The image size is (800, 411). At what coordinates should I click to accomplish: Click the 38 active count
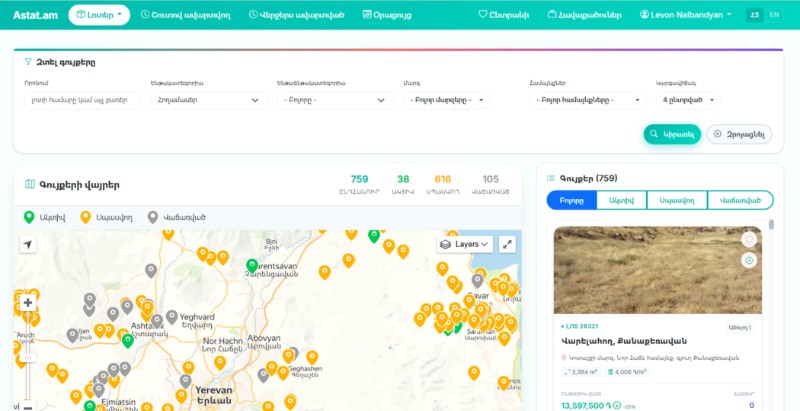click(x=403, y=179)
